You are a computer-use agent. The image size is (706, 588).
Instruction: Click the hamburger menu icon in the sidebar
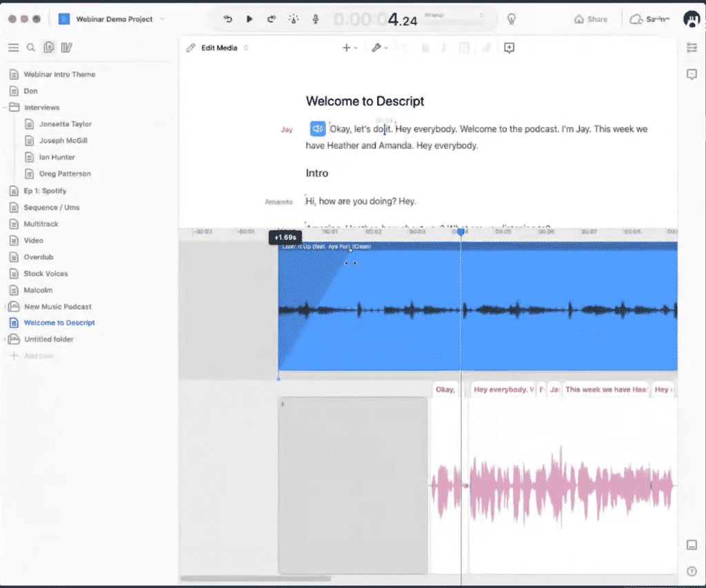[x=13, y=48]
